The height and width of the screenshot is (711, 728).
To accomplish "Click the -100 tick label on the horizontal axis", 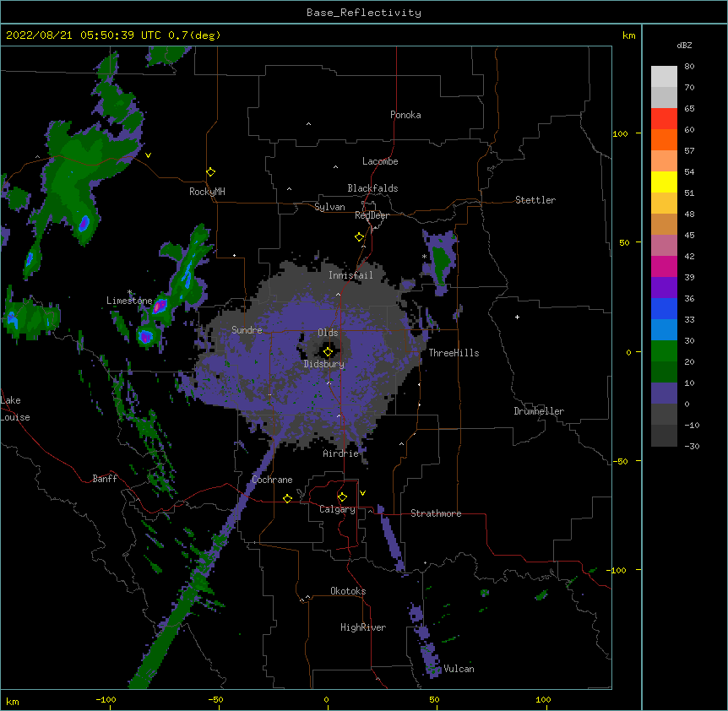I will pos(106,699).
